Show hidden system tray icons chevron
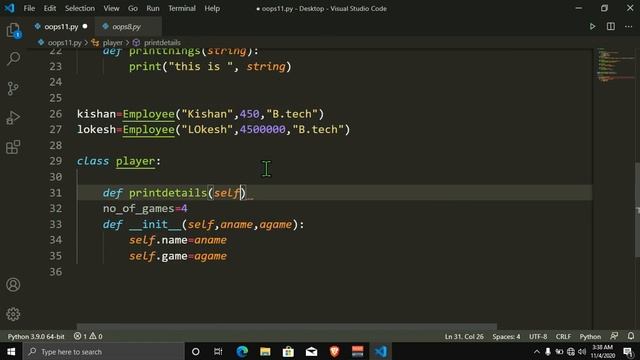Image resolution: width=640 pixels, height=360 pixels. (x=537, y=351)
